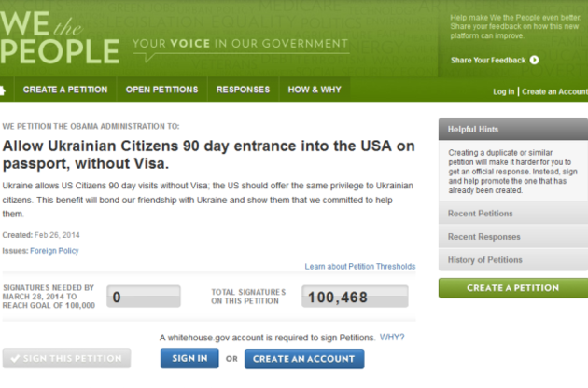Click the Home icon in navigation bar
The width and height of the screenshot is (588, 388).
pyautogui.click(x=4, y=90)
